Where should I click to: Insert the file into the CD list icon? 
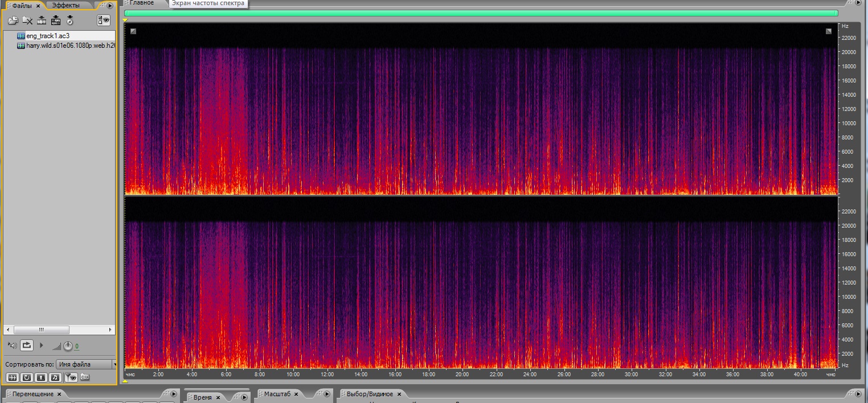pos(70,20)
